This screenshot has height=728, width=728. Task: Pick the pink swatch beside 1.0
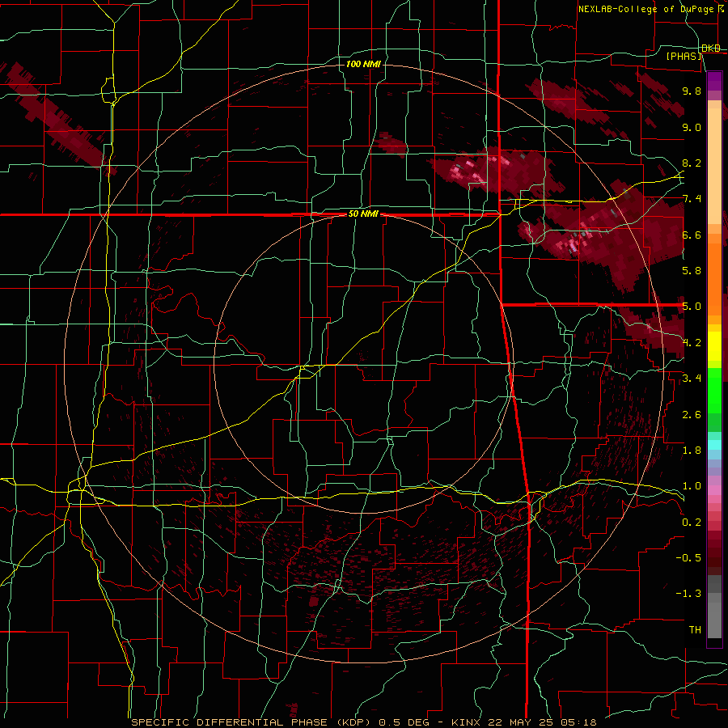(714, 490)
